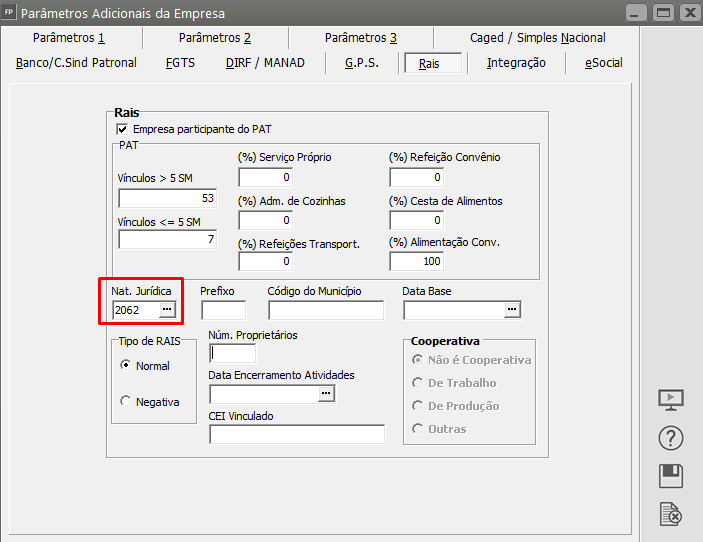Click the Vínculos > 5 SM field

tap(167, 198)
